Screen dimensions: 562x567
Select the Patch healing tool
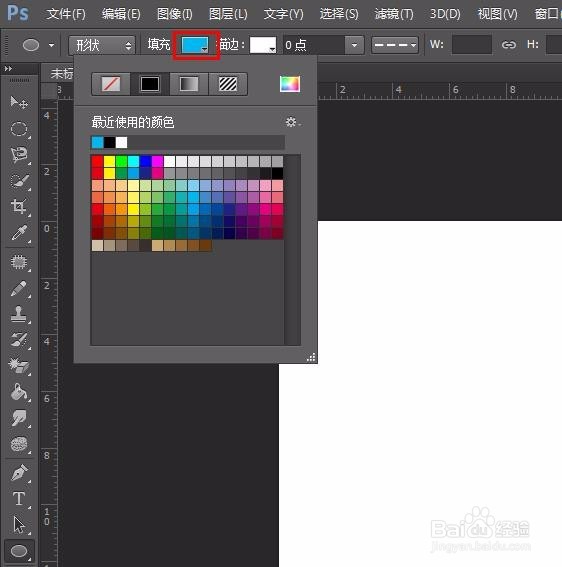[x=19, y=262]
